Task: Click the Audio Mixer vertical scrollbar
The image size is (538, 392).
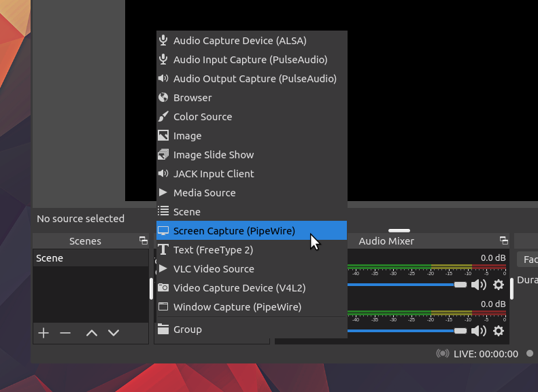Action: click(511, 289)
